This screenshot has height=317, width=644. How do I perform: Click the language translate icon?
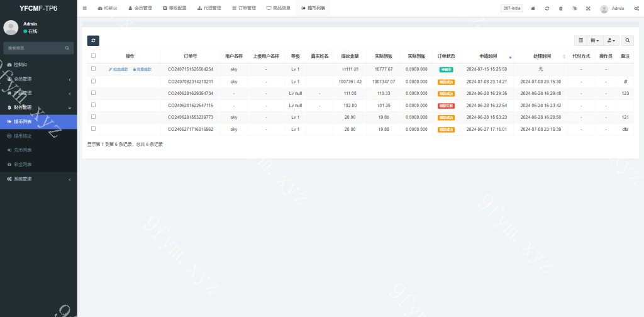(x=575, y=8)
